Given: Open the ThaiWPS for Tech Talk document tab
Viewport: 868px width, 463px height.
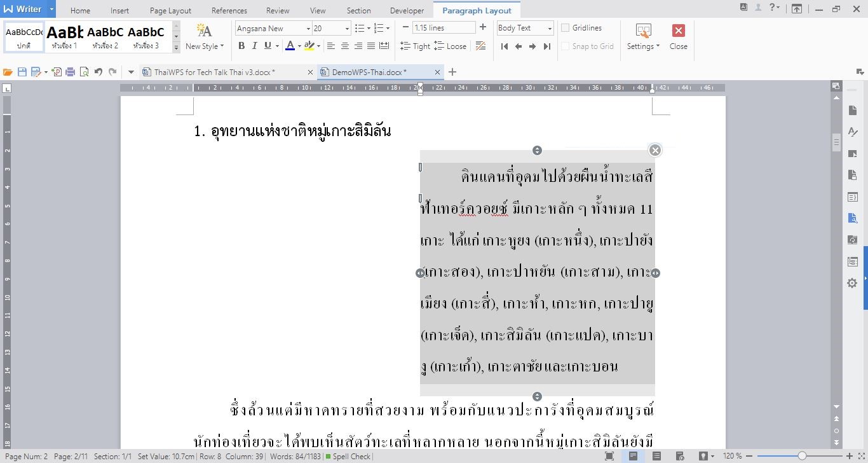Looking at the screenshot, I should [x=215, y=72].
